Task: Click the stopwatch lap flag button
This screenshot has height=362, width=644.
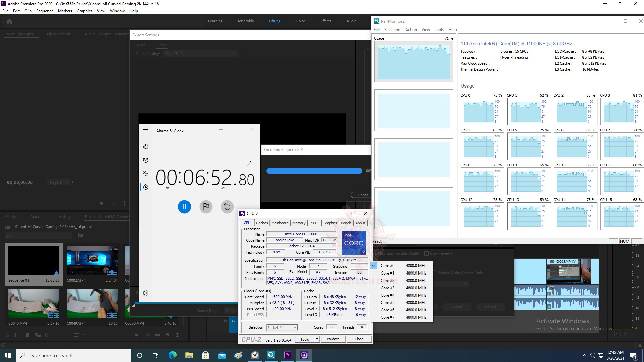Action: click(x=206, y=207)
